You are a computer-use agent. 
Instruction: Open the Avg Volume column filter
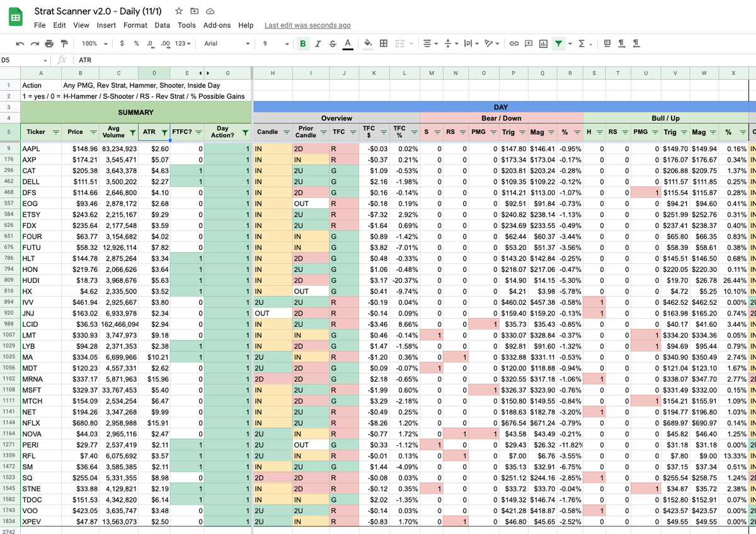132,132
